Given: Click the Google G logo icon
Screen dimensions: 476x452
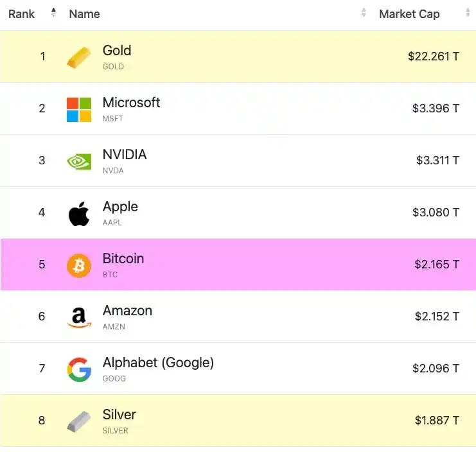Looking at the screenshot, I should tap(79, 369).
